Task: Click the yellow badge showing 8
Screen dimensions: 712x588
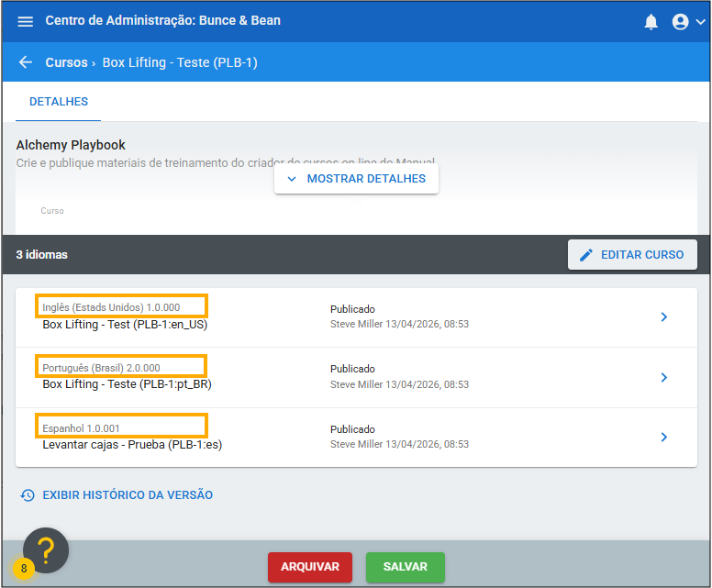Action: click(23, 569)
